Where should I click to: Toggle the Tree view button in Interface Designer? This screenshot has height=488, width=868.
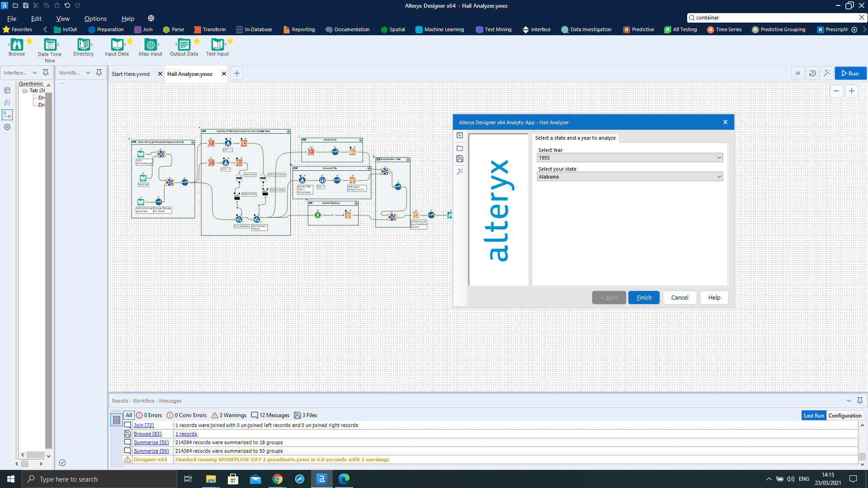7,115
